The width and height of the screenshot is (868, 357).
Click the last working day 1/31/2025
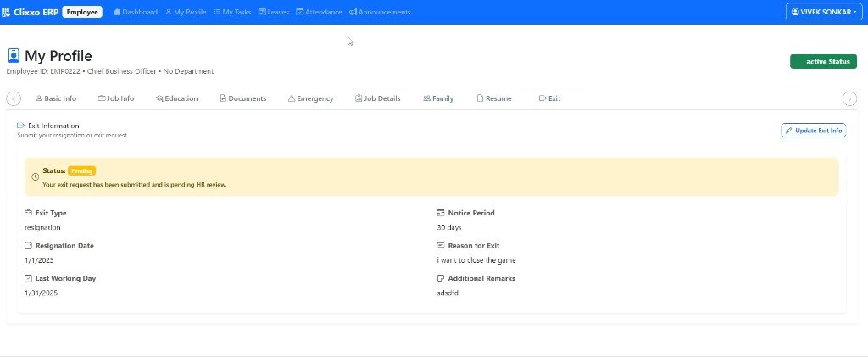pyautogui.click(x=41, y=293)
